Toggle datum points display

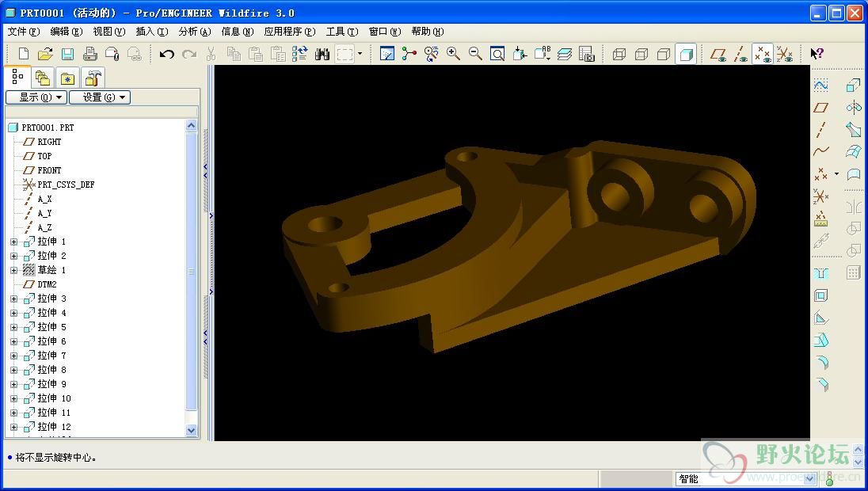[x=763, y=54]
